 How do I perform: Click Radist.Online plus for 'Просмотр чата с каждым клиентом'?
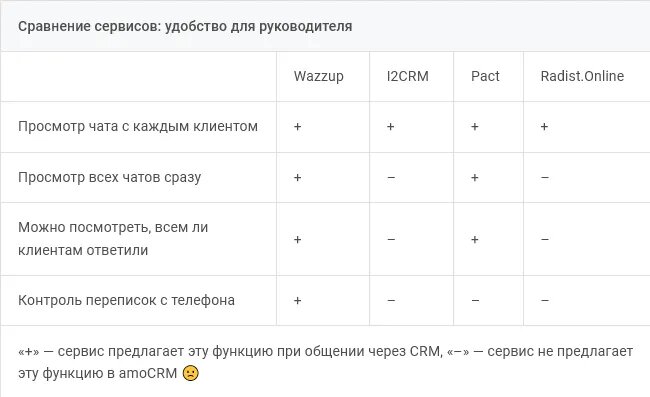544,126
